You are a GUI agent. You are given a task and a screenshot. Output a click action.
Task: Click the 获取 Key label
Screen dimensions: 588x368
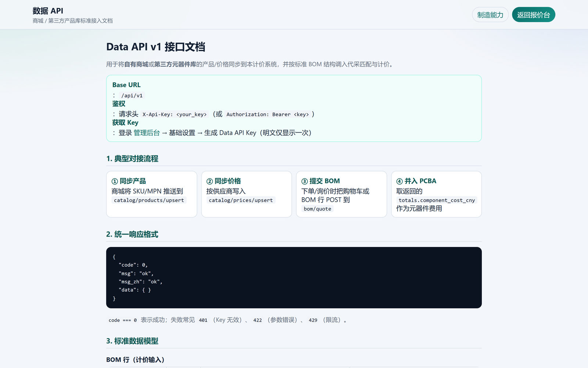point(125,123)
